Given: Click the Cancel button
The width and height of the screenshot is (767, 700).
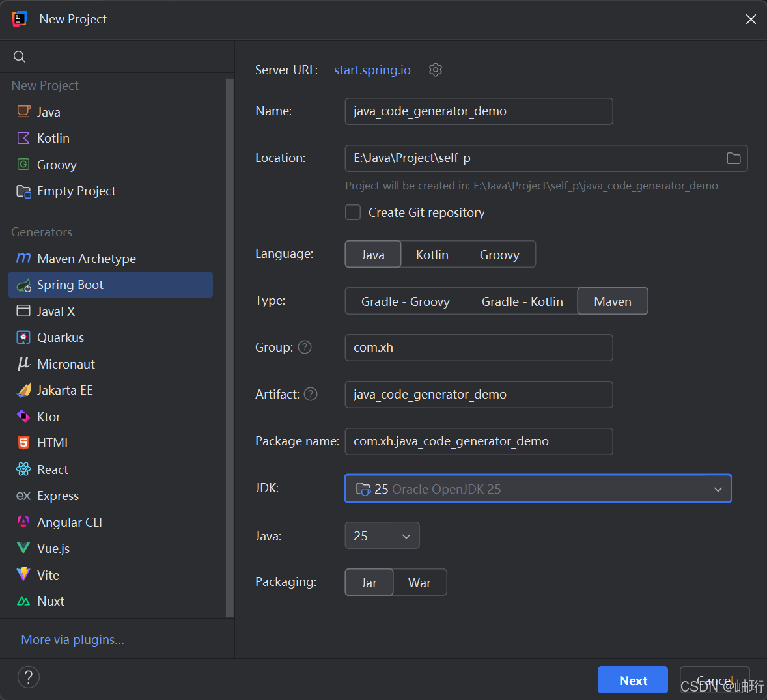Looking at the screenshot, I should 714,680.
